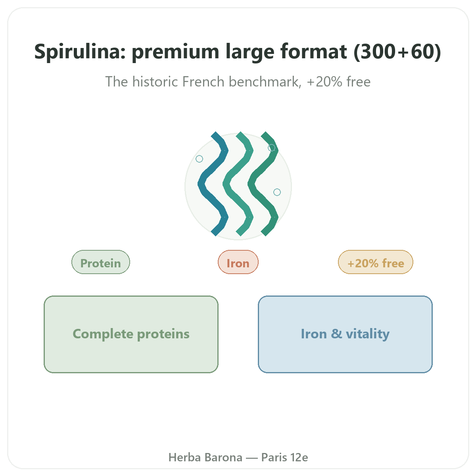476x476 pixels.
Task: Click the Spirulina premium large format title
Action: 238,52
